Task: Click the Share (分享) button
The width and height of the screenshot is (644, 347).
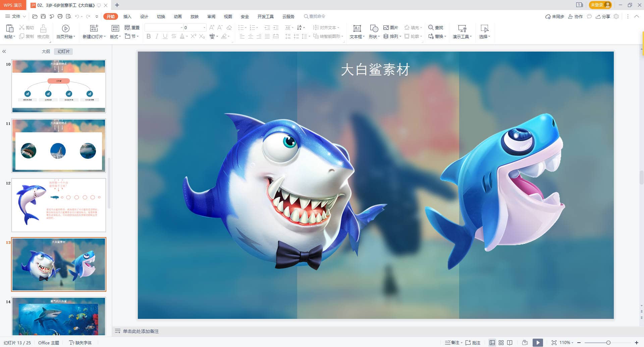Action: pyautogui.click(x=603, y=16)
